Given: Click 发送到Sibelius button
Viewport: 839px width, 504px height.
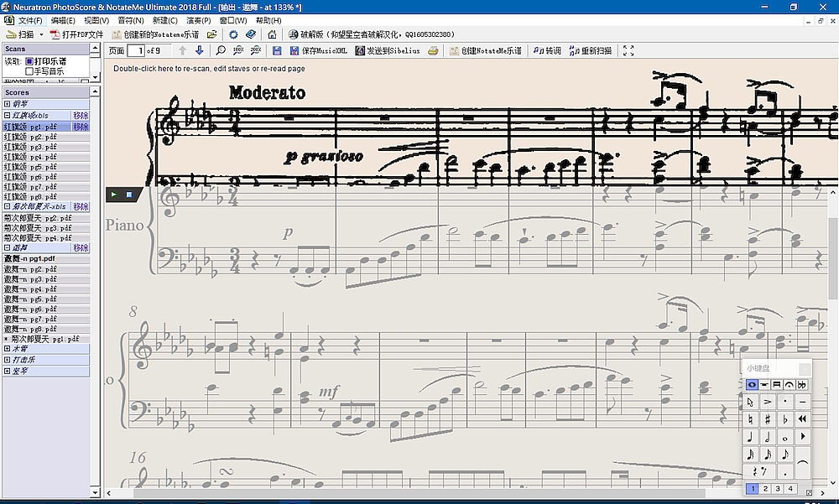Looking at the screenshot, I should point(388,50).
